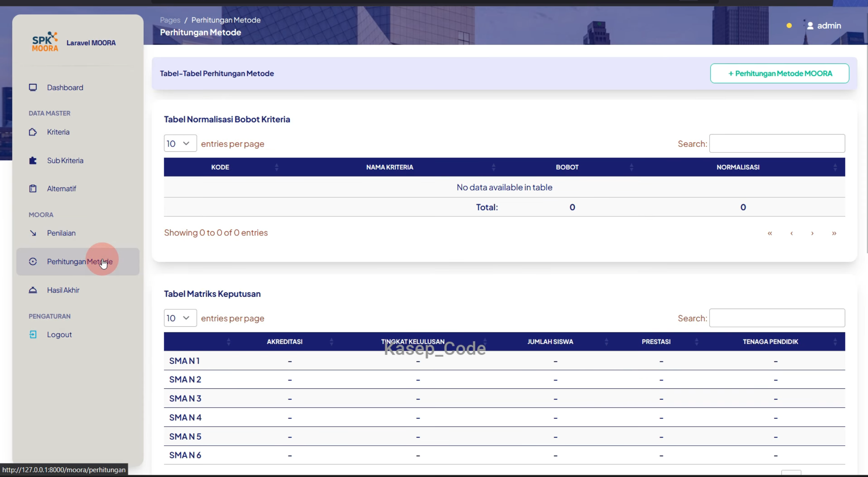Open the Dashboard menu item
Image resolution: width=868 pixels, height=477 pixels.
[65, 88]
